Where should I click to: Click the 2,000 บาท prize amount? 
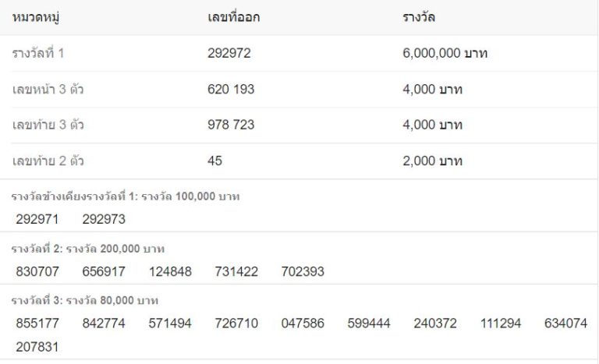pos(432,161)
